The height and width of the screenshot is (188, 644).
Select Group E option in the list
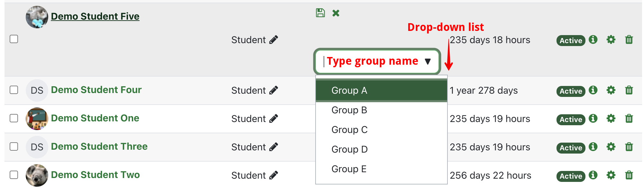pos(349,169)
